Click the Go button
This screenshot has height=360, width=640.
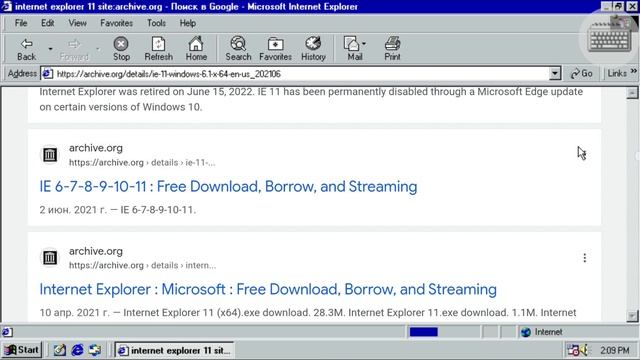pyautogui.click(x=582, y=73)
